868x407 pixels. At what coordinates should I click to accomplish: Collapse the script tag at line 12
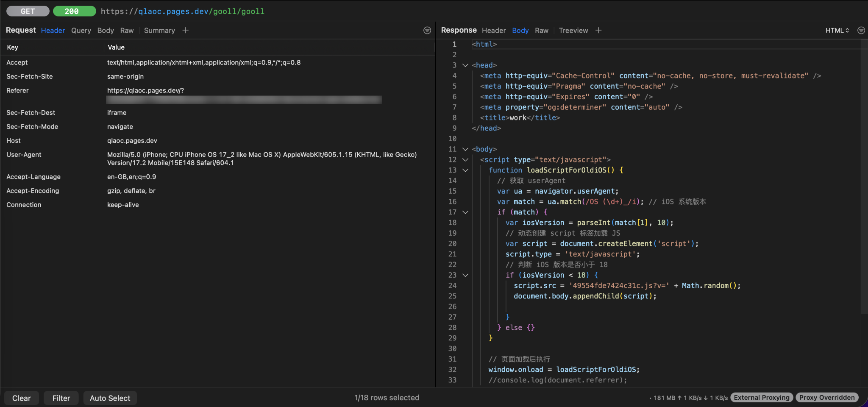(465, 159)
